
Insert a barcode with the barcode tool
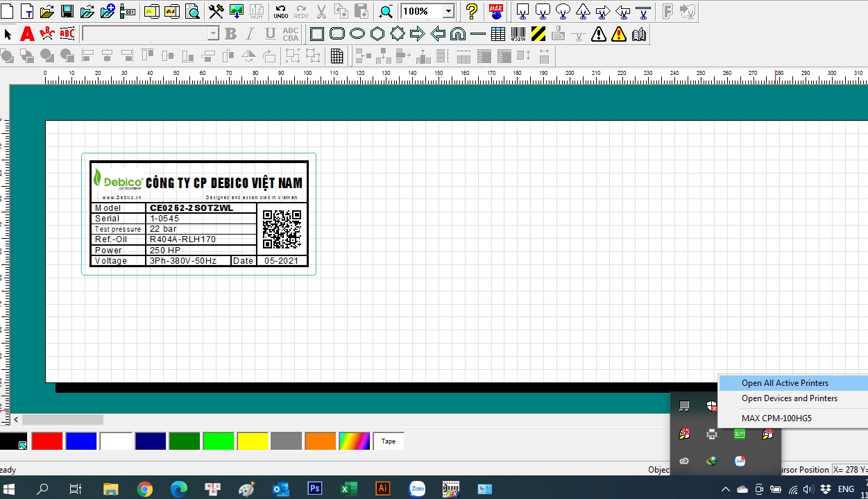518,34
